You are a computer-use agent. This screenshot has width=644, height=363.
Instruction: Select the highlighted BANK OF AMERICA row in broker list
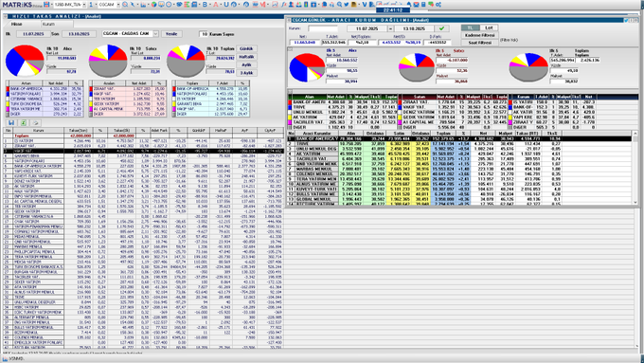pyautogui.click(x=459, y=139)
